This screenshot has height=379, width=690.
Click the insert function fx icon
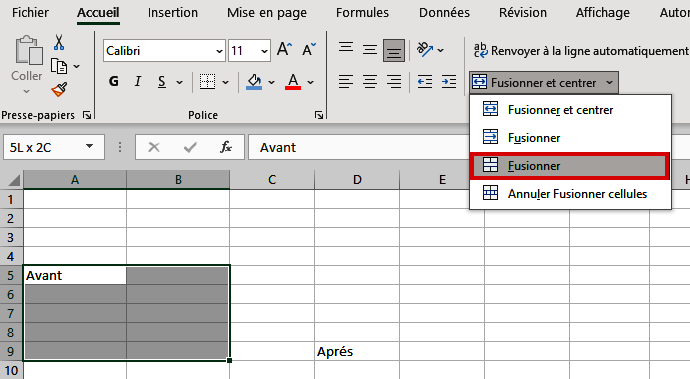pyautogui.click(x=226, y=147)
